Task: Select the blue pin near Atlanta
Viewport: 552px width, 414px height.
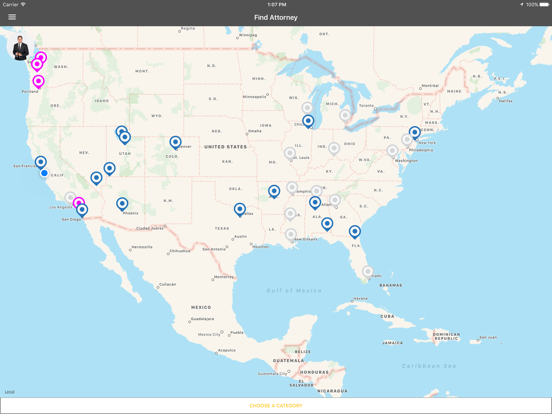Action: click(315, 203)
